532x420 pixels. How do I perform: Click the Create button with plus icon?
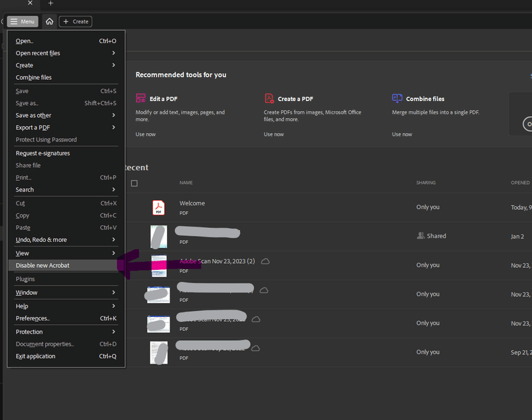[x=76, y=21]
